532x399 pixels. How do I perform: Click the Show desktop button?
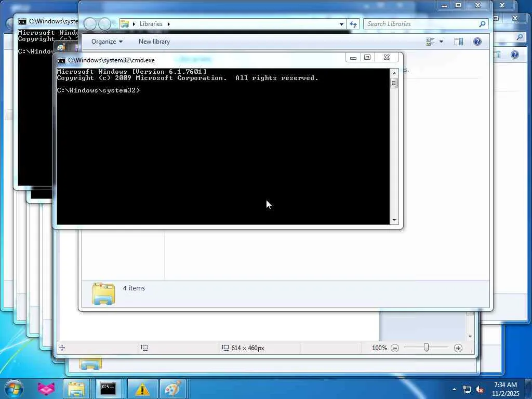tap(528, 389)
